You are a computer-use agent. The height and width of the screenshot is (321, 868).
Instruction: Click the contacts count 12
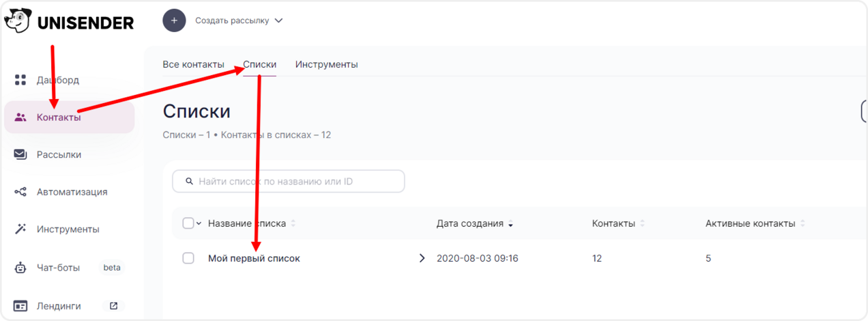(x=597, y=258)
